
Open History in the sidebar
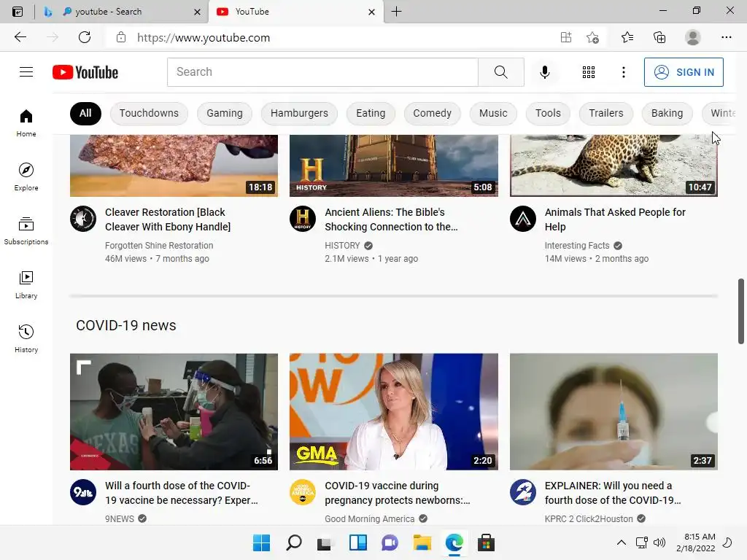(x=26, y=338)
